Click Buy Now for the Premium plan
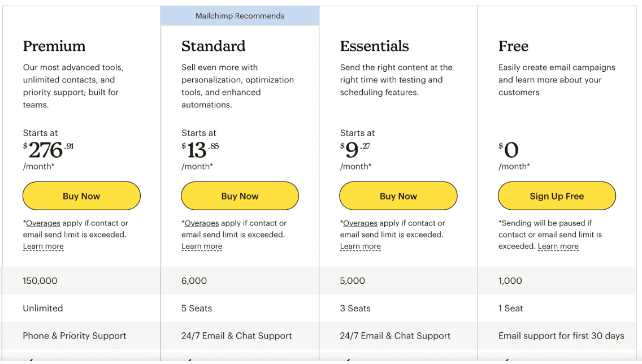 pyautogui.click(x=81, y=196)
